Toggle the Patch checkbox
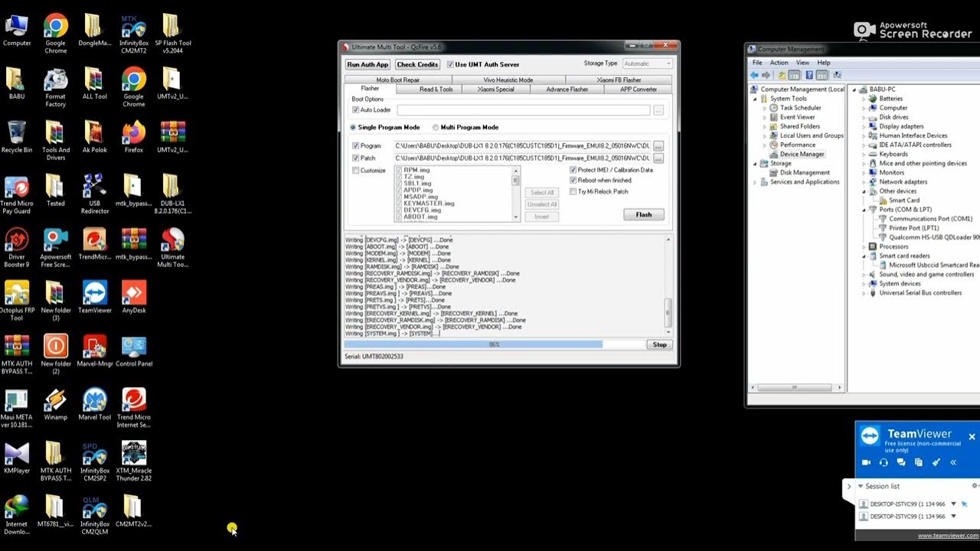This screenshot has width=980, height=551. [355, 158]
